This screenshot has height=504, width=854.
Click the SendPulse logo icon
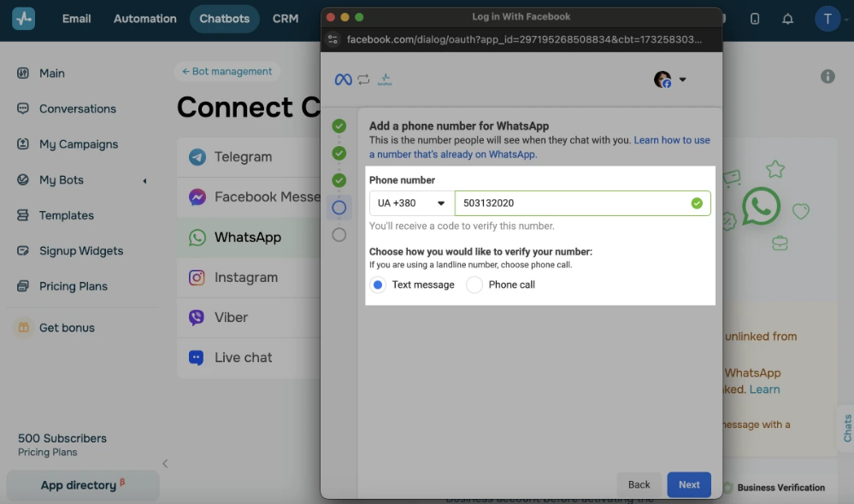coord(23,19)
